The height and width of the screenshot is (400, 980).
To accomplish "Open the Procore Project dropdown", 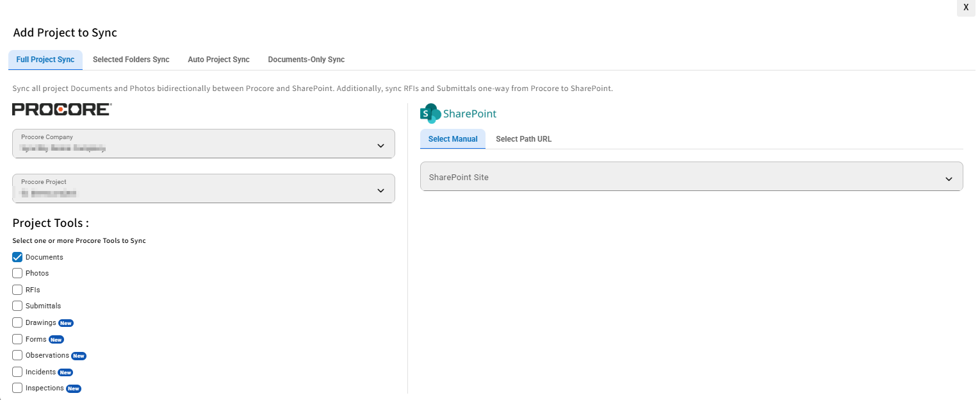I will 204,188.
